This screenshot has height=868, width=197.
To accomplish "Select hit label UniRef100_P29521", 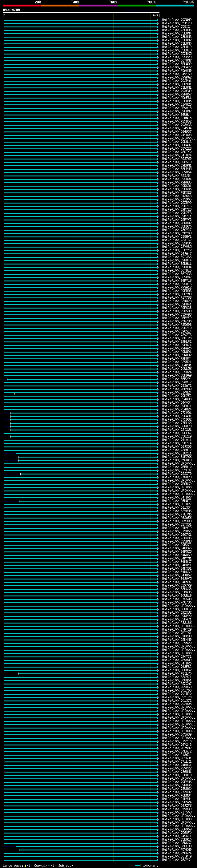I will coord(176,362).
